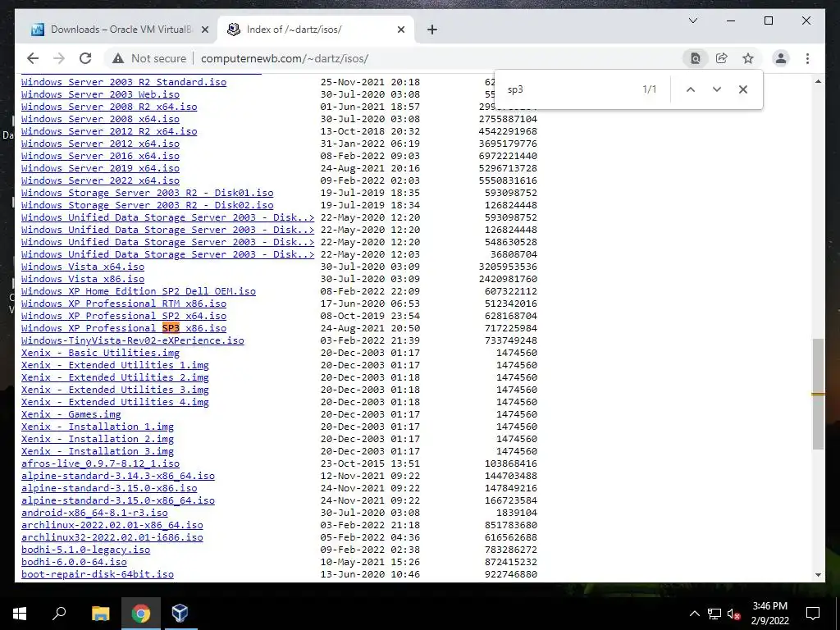Click Windows Vista x86.iso link

pyautogui.click(x=83, y=279)
